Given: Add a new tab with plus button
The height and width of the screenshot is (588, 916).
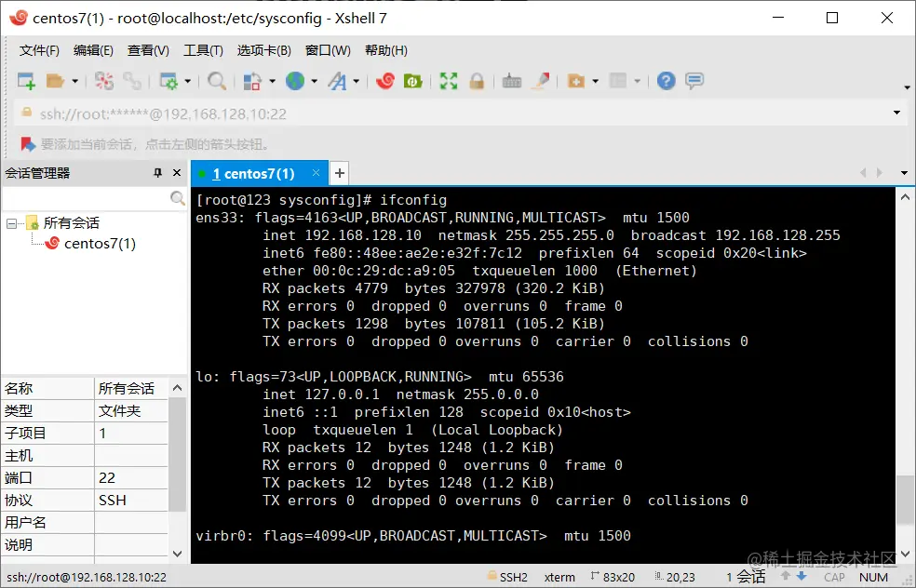Looking at the screenshot, I should coord(340,173).
